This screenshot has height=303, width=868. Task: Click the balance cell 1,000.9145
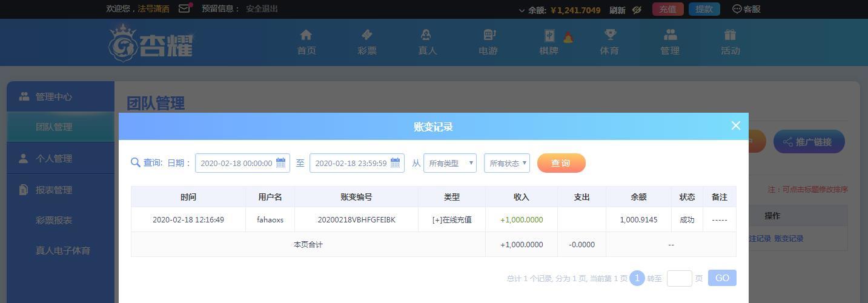638,220
